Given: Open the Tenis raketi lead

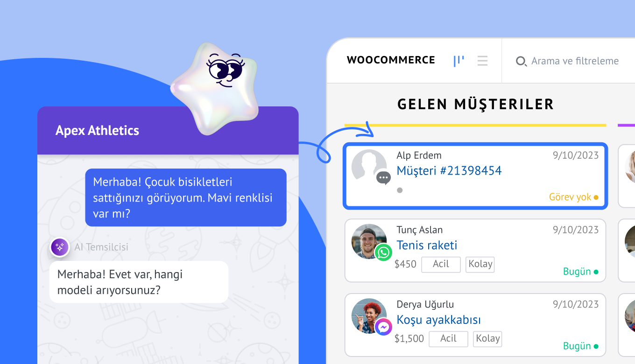Looking at the screenshot, I should tap(427, 245).
